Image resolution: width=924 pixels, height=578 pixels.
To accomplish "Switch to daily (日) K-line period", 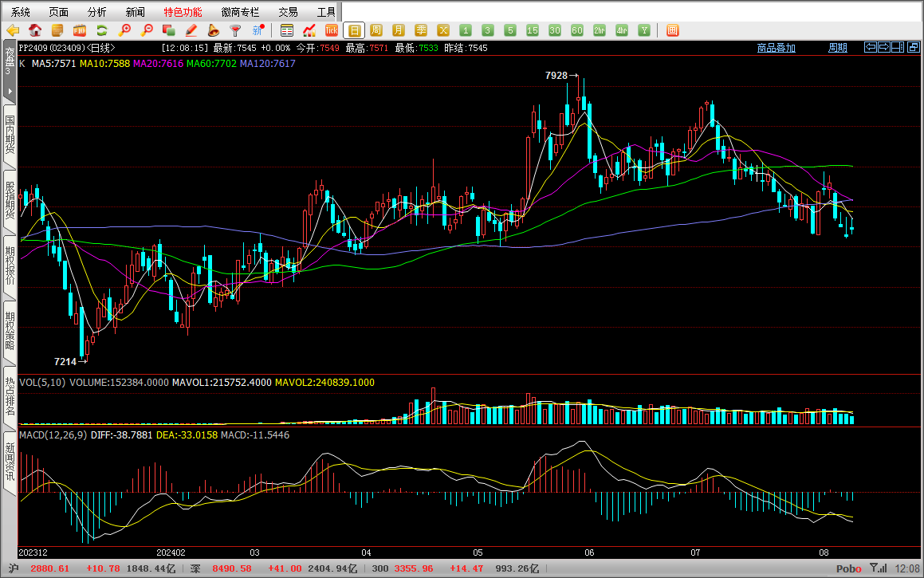I will (354, 30).
